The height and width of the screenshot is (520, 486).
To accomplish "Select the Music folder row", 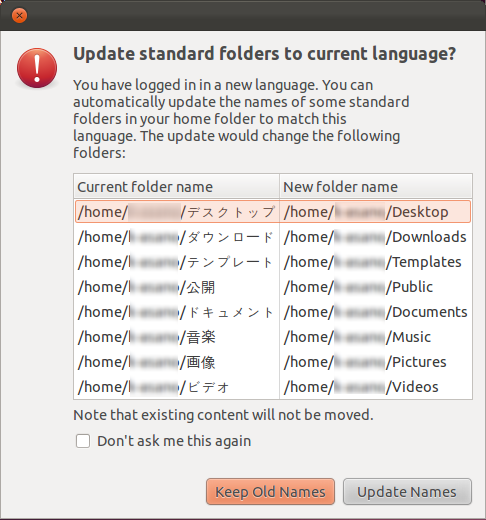I will tap(273, 337).
